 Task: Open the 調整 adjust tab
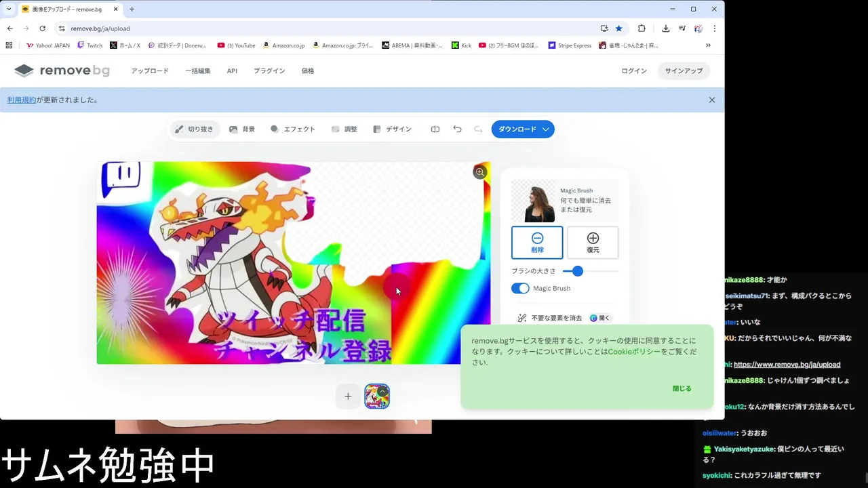[344, 129]
